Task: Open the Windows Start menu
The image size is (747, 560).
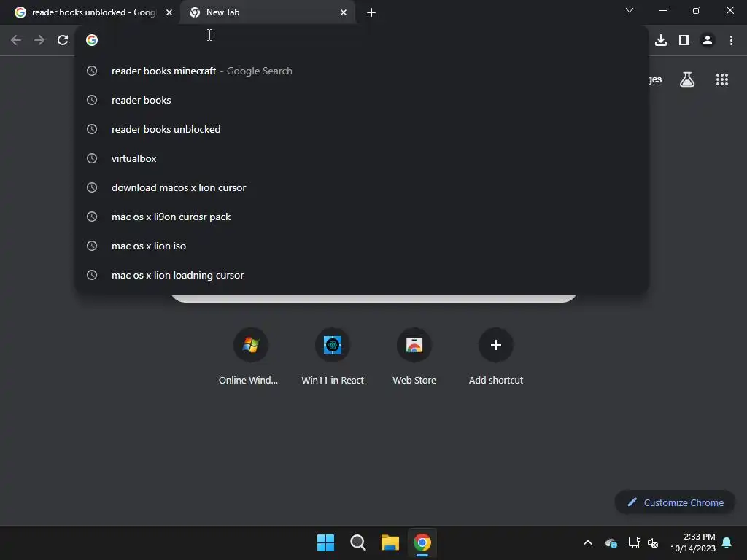Action: [x=326, y=542]
